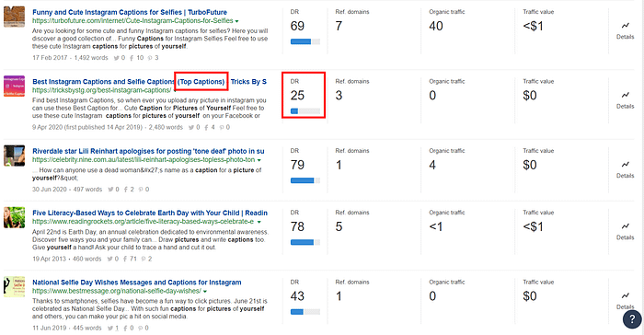Open Details chart icon for Tricks By STG result

click(625, 95)
